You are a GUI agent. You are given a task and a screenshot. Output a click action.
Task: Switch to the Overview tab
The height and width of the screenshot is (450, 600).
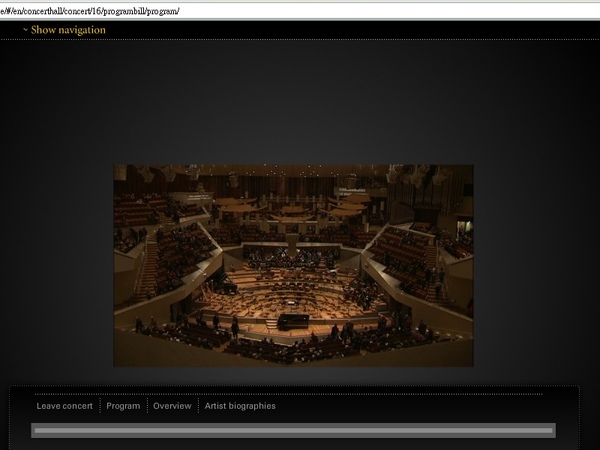pos(172,406)
